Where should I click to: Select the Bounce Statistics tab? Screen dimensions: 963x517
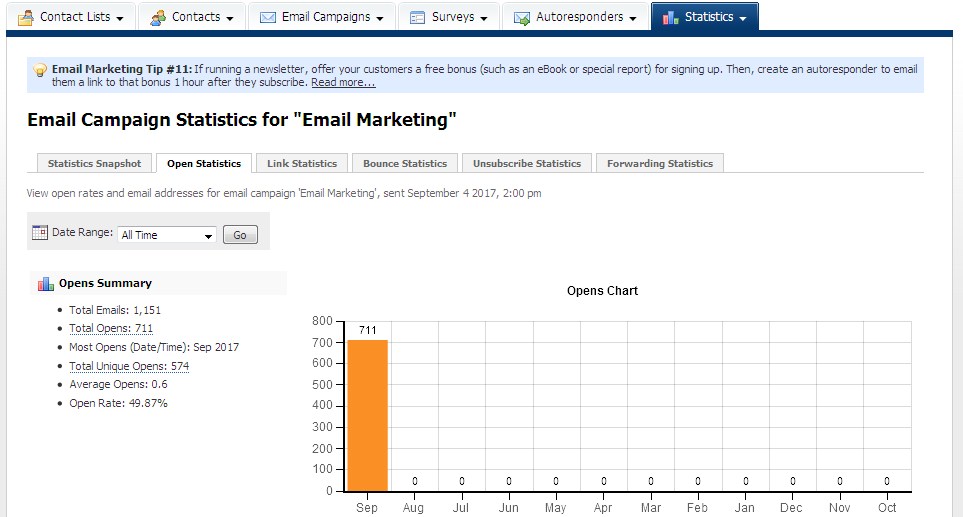[x=405, y=163]
